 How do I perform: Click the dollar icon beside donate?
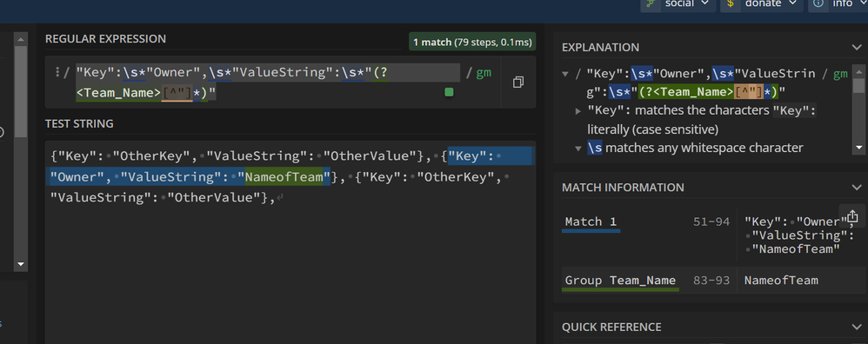[731, 3]
